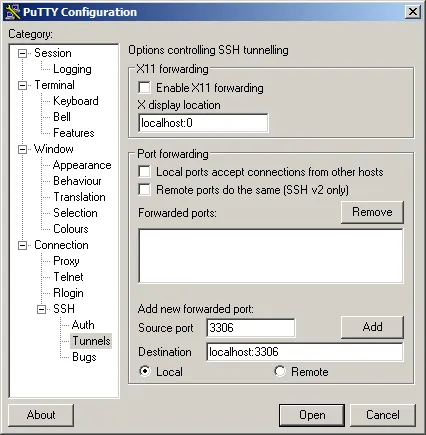Enable X11 forwarding checkbox
The width and height of the screenshot is (426, 435).
click(x=144, y=88)
